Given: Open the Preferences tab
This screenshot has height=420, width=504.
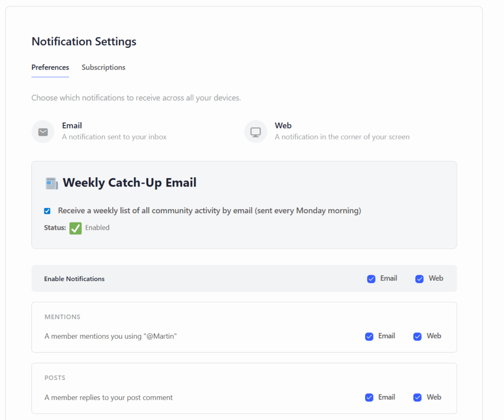Looking at the screenshot, I should click(50, 67).
